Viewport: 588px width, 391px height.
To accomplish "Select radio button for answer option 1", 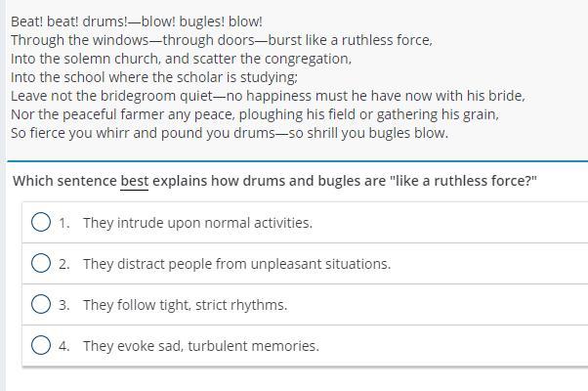I will click(41, 222).
